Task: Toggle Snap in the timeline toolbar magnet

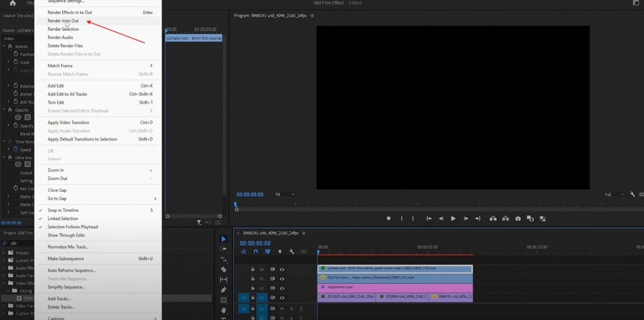Action: (x=255, y=251)
